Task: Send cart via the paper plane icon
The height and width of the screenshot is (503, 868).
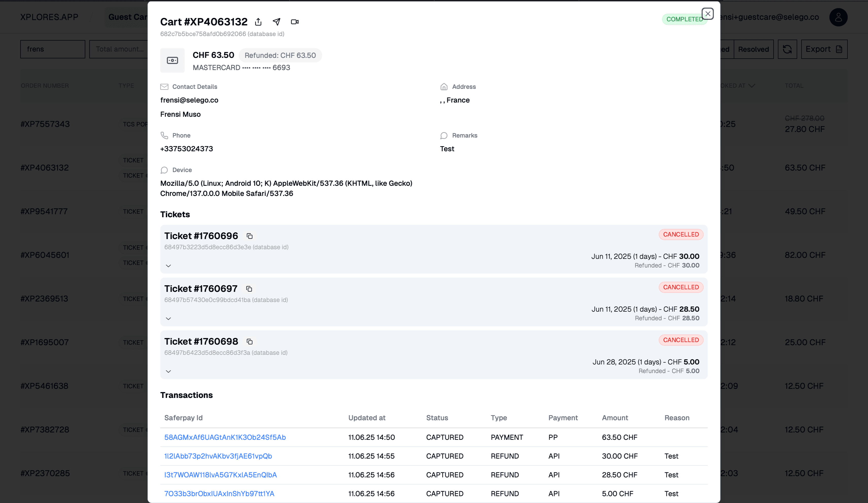Action: coord(277,21)
